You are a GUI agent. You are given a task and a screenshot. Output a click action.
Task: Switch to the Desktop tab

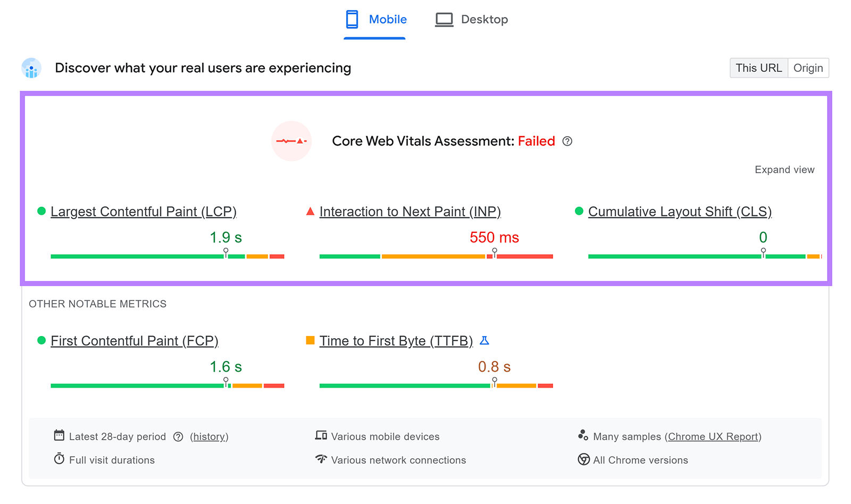[x=485, y=19]
